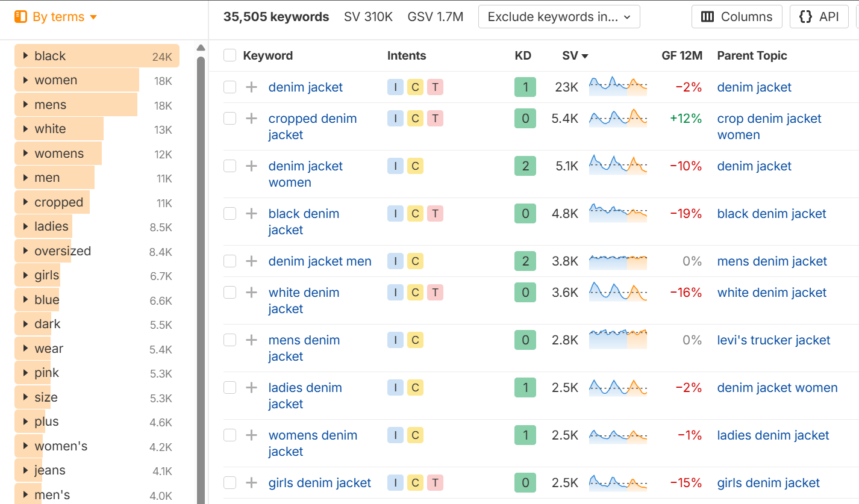Viewport: 859px width, 504px height.
Task: Open the 'cropped denim jacket' keyword link
Action: [312, 118]
